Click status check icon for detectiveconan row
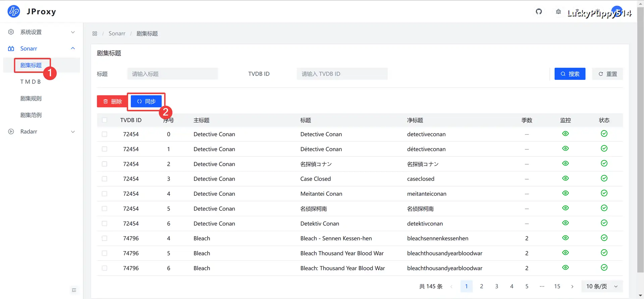Image resolution: width=644 pixels, height=299 pixels. point(604,134)
